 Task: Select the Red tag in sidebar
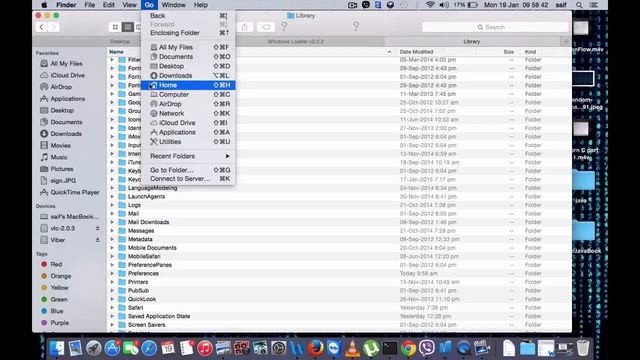(x=51, y=264)
